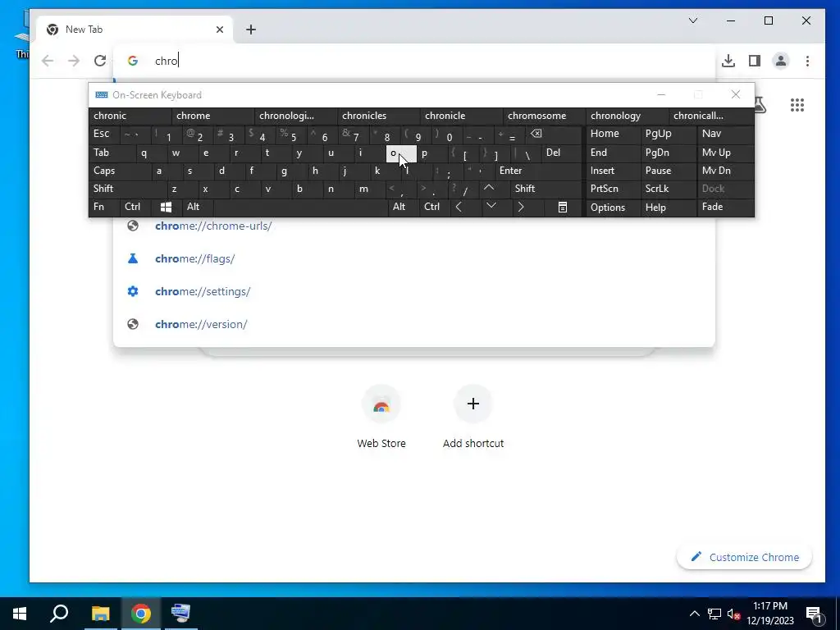Click Tab key on keyboard
840x630 pixels.
112,153
